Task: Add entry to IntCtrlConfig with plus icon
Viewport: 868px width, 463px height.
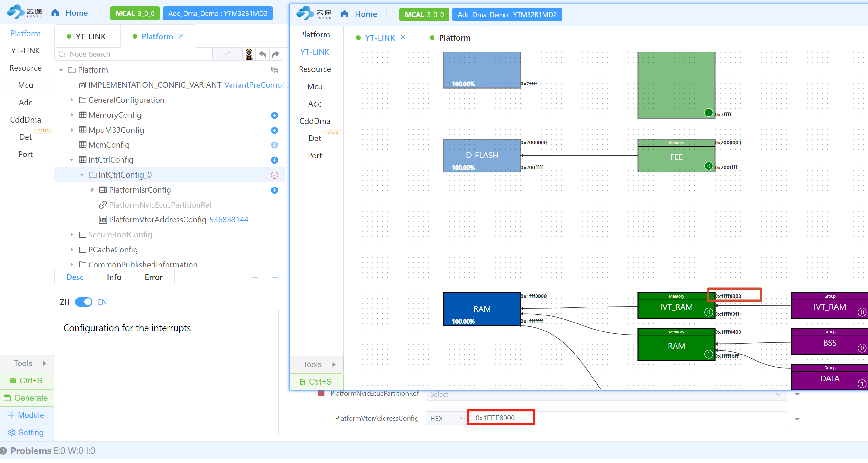Action: (x=274, y=160)
